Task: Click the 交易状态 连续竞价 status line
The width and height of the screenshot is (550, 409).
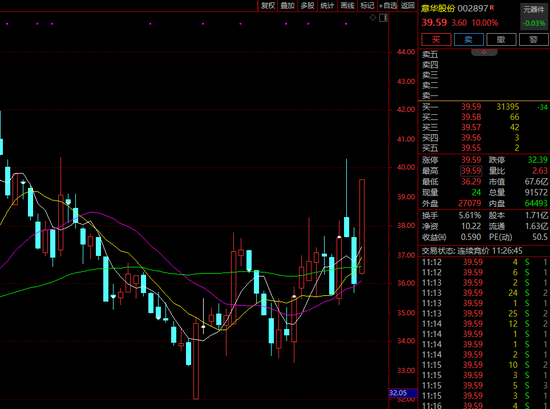Action: point(472,251)
